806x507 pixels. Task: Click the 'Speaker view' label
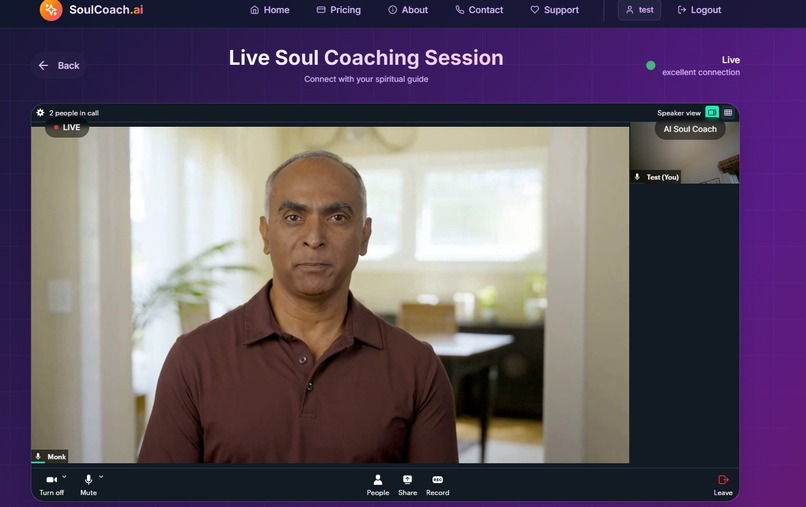click(x=679, y=113)
